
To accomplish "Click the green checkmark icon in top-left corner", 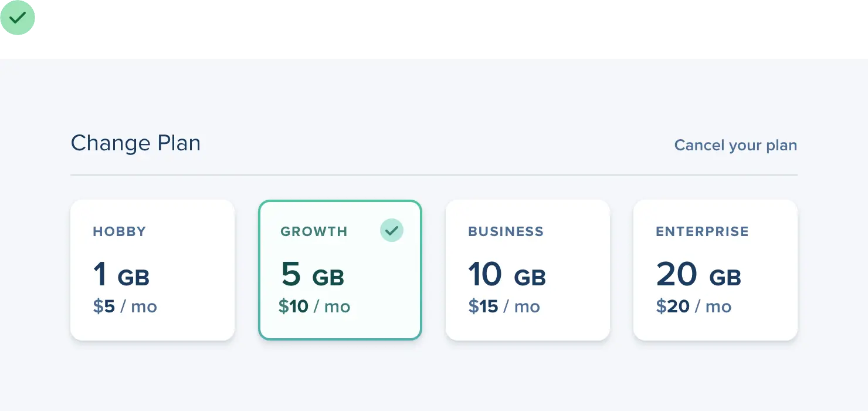I will pos(18,18).
